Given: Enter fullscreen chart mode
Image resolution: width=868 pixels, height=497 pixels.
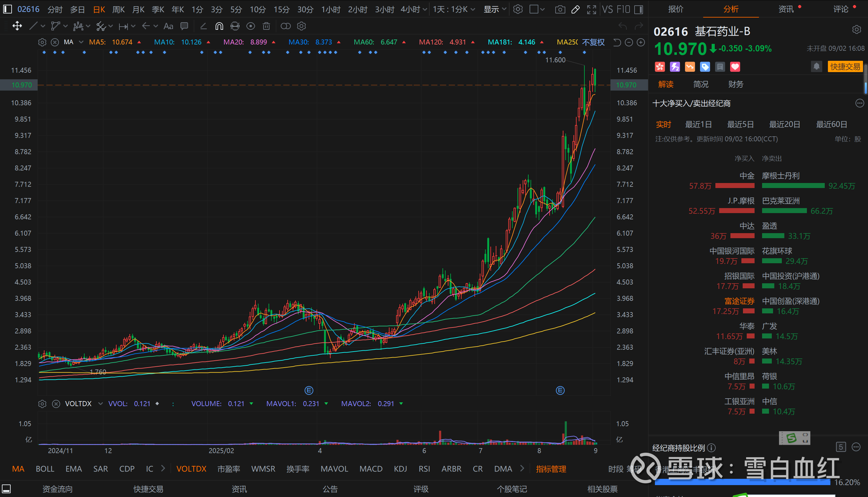Looking at the screenshot, I should click(592, 9).
